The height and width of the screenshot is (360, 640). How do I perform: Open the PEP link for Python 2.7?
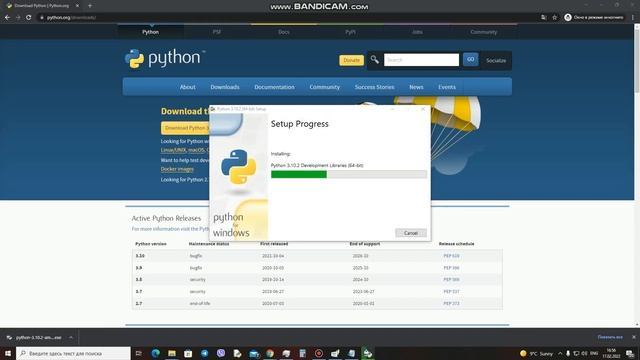click(451, 304)
